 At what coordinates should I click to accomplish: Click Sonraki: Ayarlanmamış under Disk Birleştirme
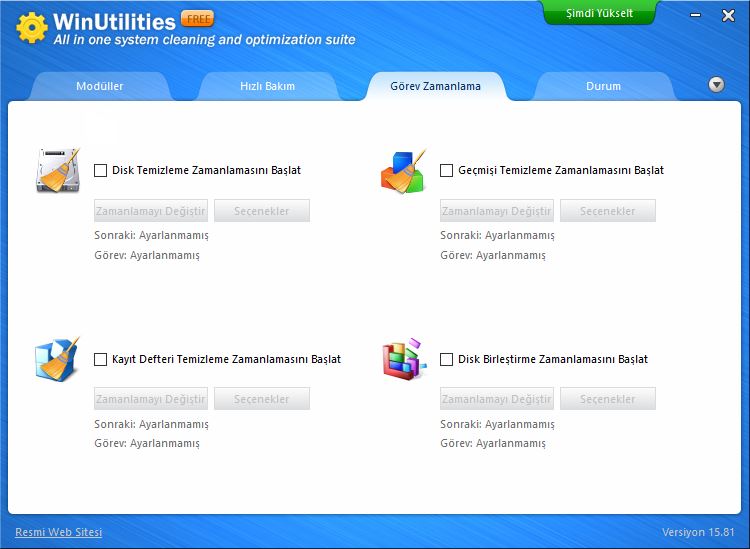[497, 424]
